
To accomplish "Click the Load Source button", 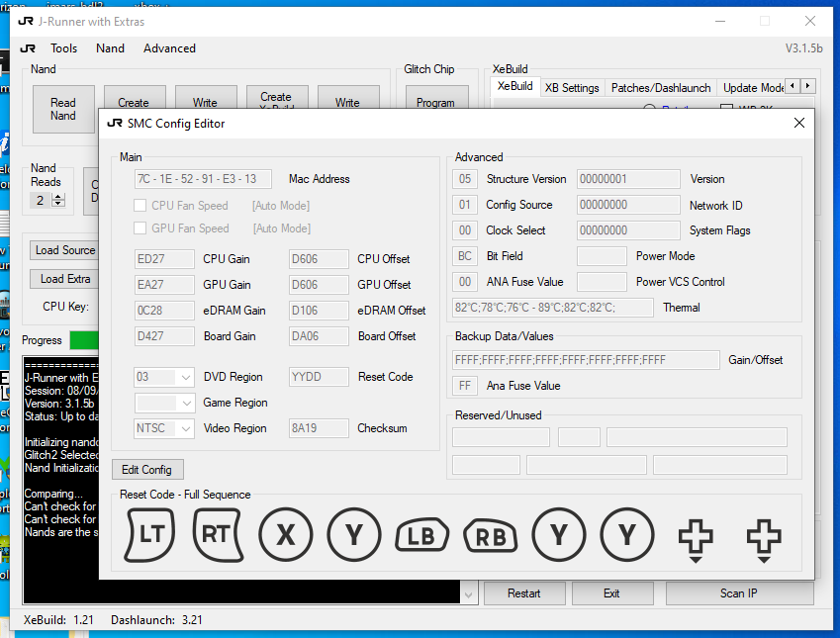I will (x=63, y=250).
